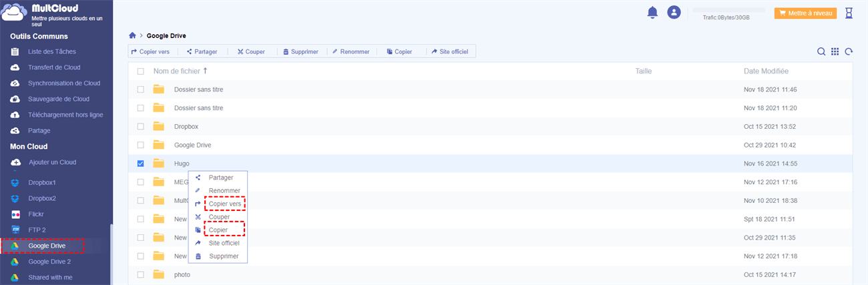This screenshot has height=285, width=868.
Task: Click the Shared with me icon
Action: (x=15, y=278)
